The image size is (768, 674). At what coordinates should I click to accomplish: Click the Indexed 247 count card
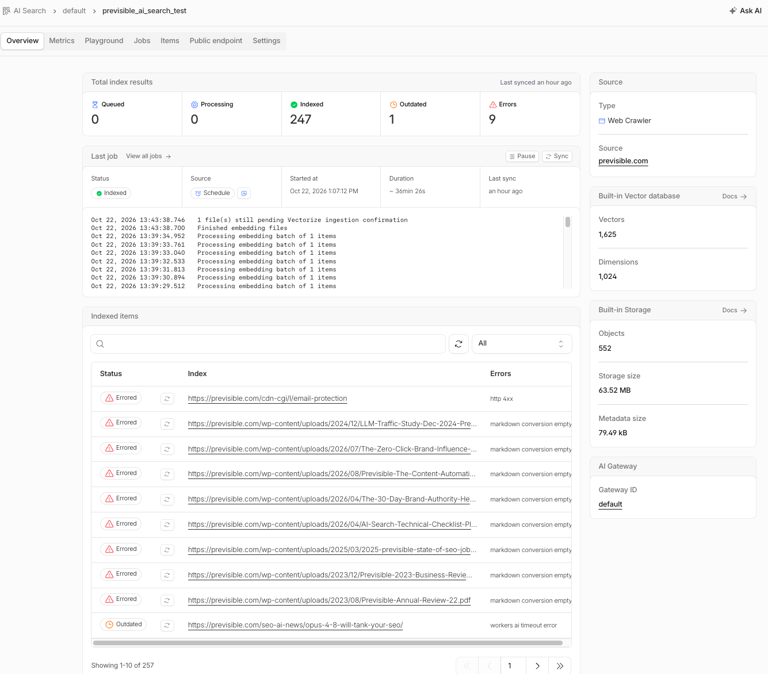331,114
